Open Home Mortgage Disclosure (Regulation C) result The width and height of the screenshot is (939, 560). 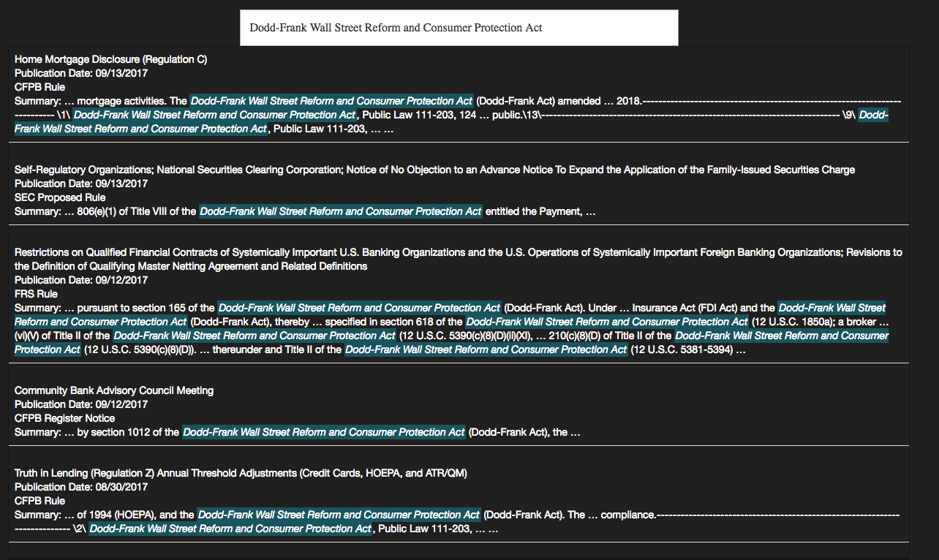(x=110, y=59)
